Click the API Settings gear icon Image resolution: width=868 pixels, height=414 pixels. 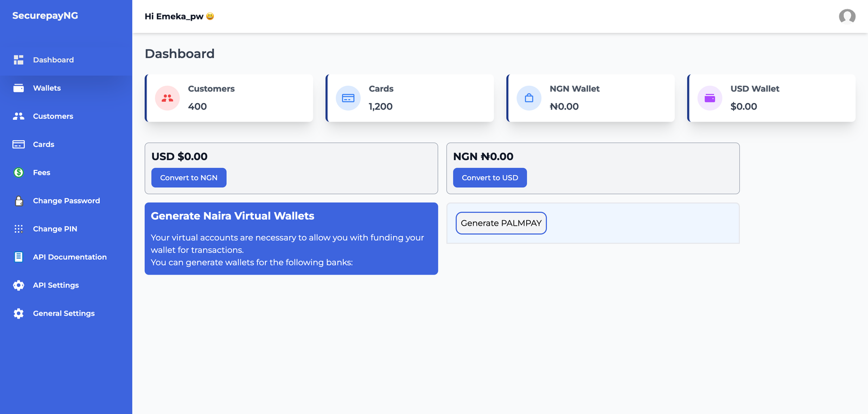click(x=18, y=285)
